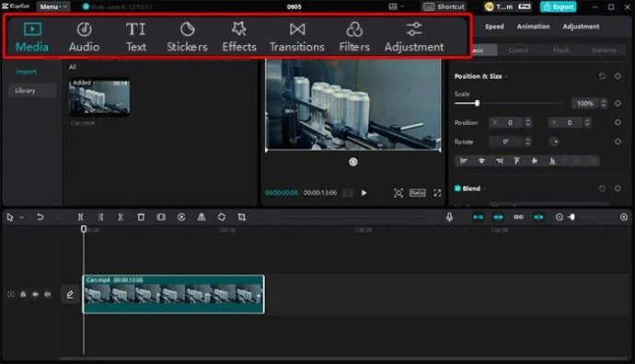Viewport: 635px width, 364px height.
Task: Open the Media tab
Action: pyautogui.click(x=32, y=37)
